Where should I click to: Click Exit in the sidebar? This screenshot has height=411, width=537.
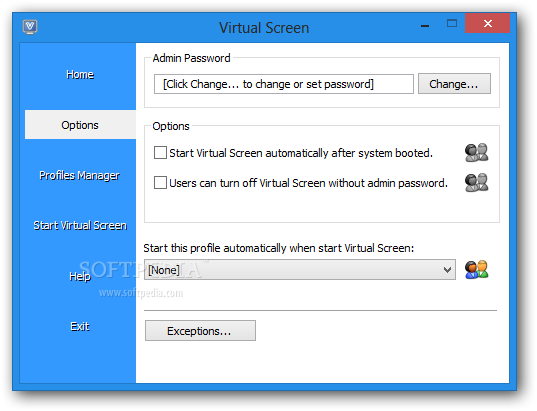click(x=80, y=326)
